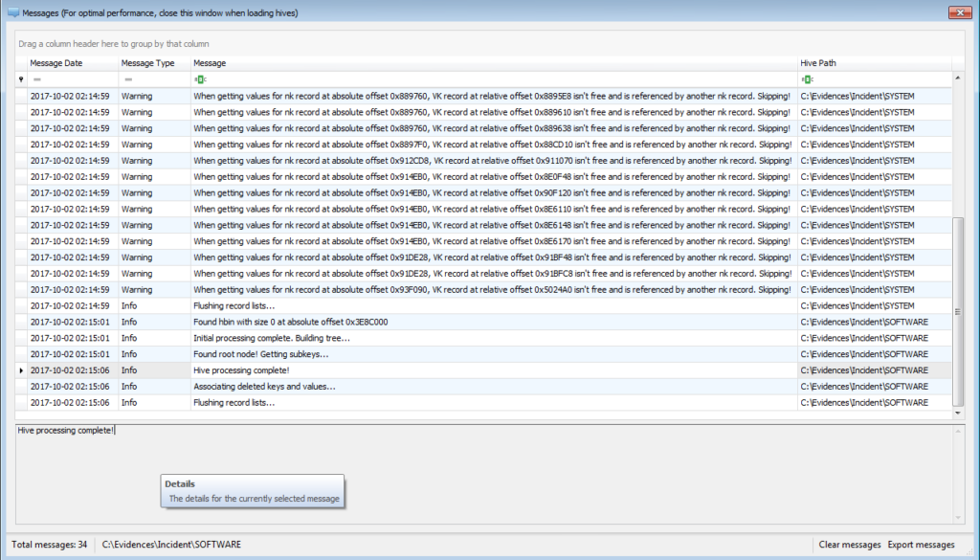Click the Message column contains-filter icon

[x=199, y=79]
